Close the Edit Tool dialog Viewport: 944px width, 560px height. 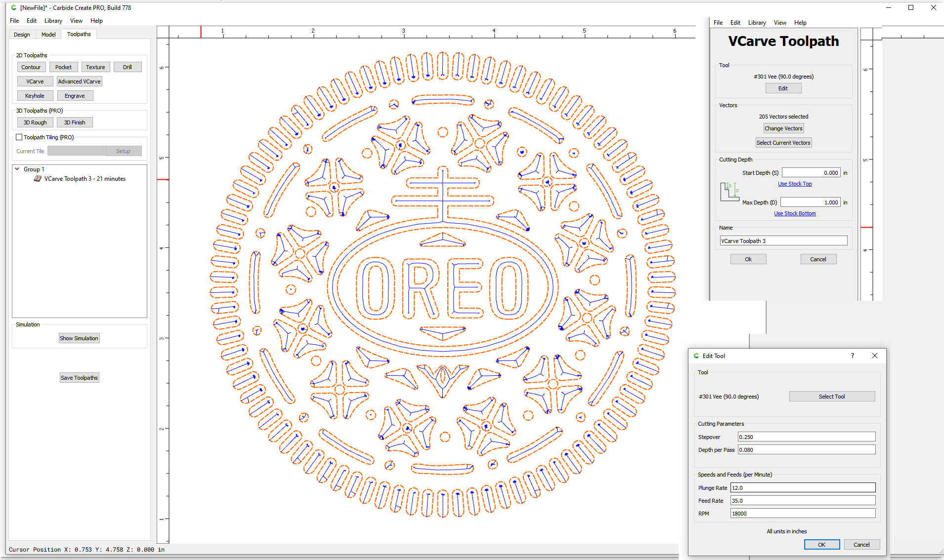875,356
